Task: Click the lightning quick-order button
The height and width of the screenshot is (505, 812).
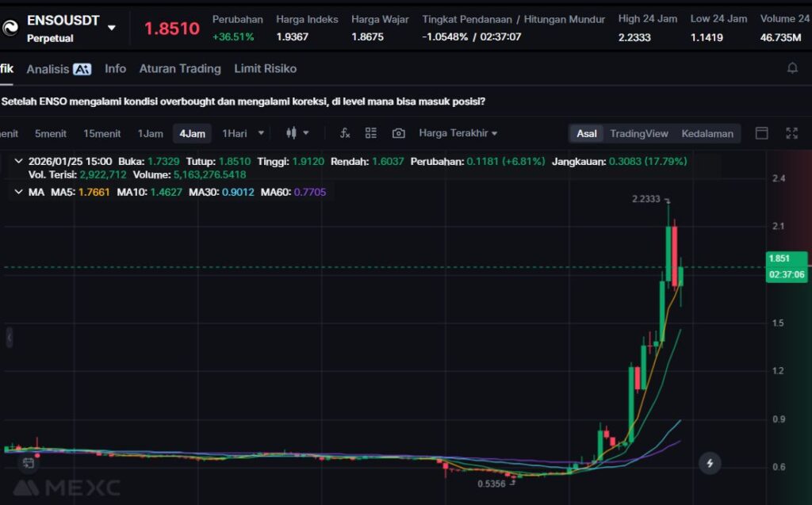Action: click(x=710, y=463)
